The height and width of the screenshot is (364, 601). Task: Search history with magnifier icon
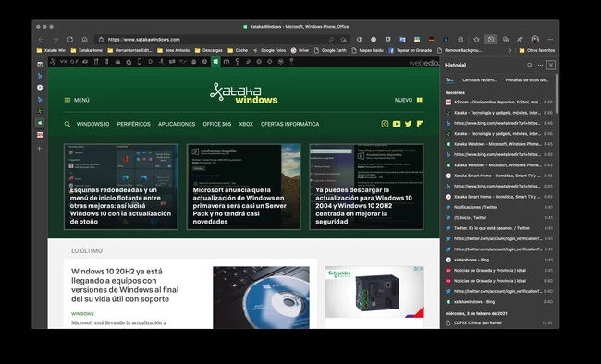click(x=529, y=66)
